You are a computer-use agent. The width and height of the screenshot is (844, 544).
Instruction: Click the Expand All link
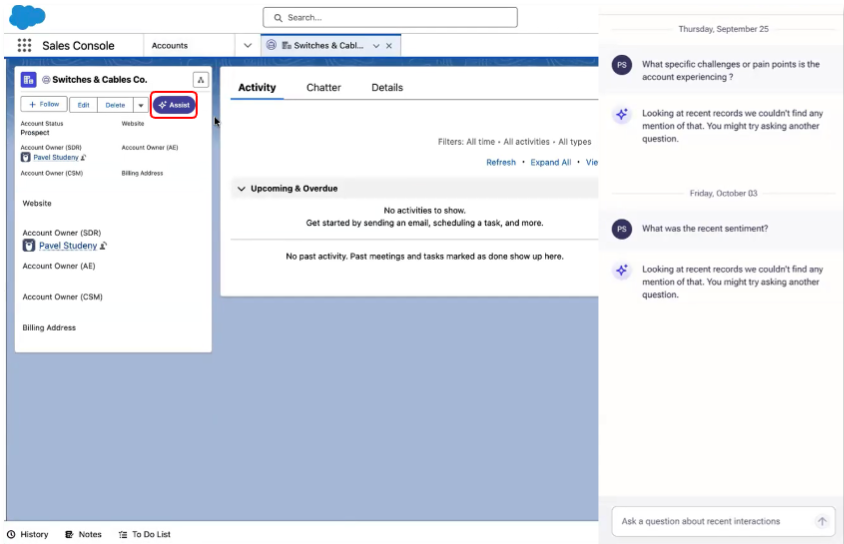pyautogui.click(x=551, y=163)
